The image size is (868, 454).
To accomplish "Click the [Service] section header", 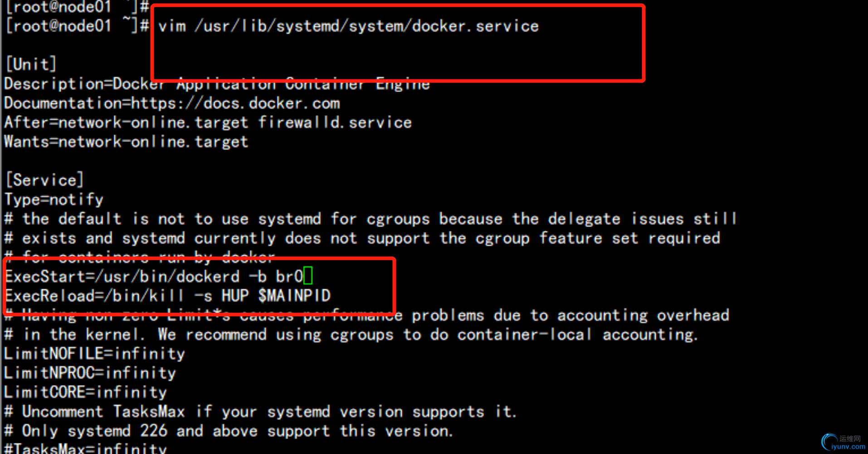I will 44,180.
